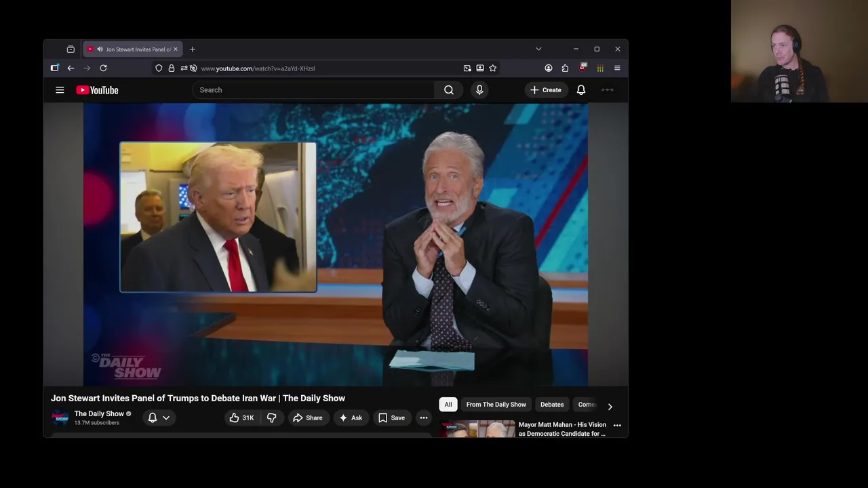The height and width of the screenshot is (488, 868).
Task: List all tabs dropdown arrow
Action: (538, 49)
